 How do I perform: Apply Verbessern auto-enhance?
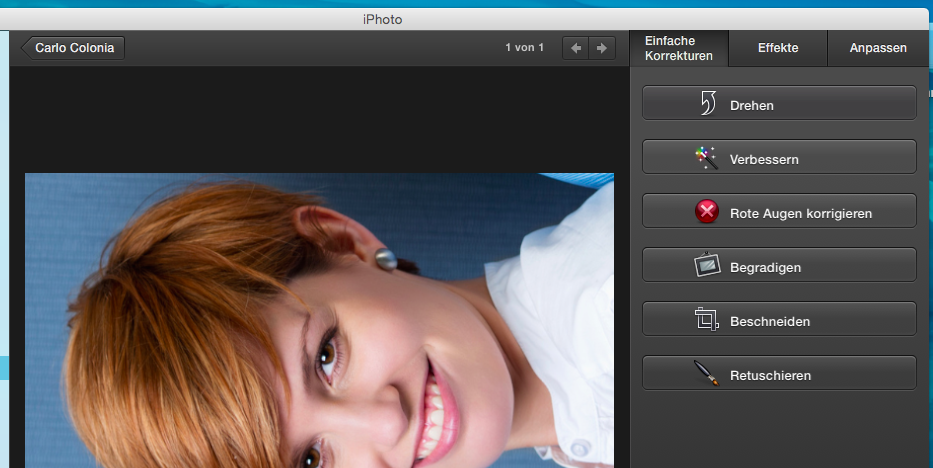(779, 157)
